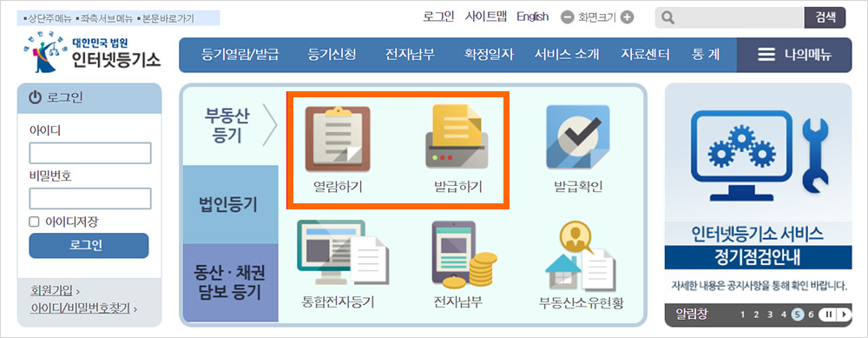The image size is (868, 338).
Task: Open the 통합전자등기 monitor icon
Action: point(343,253)
